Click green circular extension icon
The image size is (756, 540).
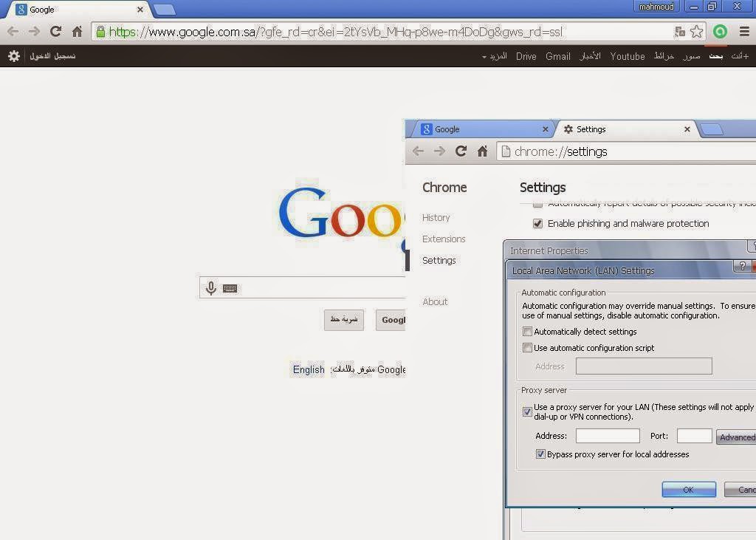[720, 32]
